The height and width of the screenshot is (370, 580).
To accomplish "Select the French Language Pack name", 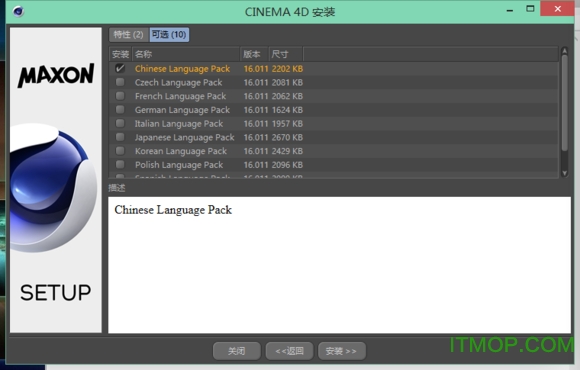I will [x=181, y=96].
